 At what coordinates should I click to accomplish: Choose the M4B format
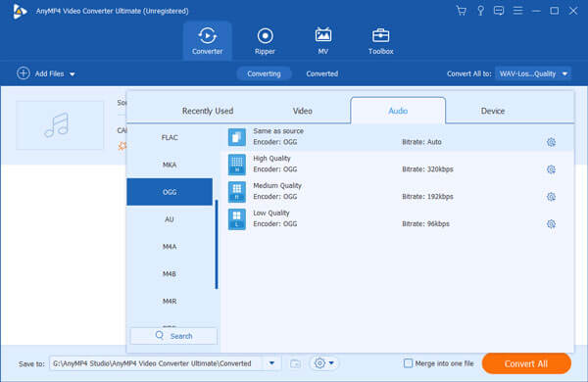pyautogui.click(x=170, y=274)
